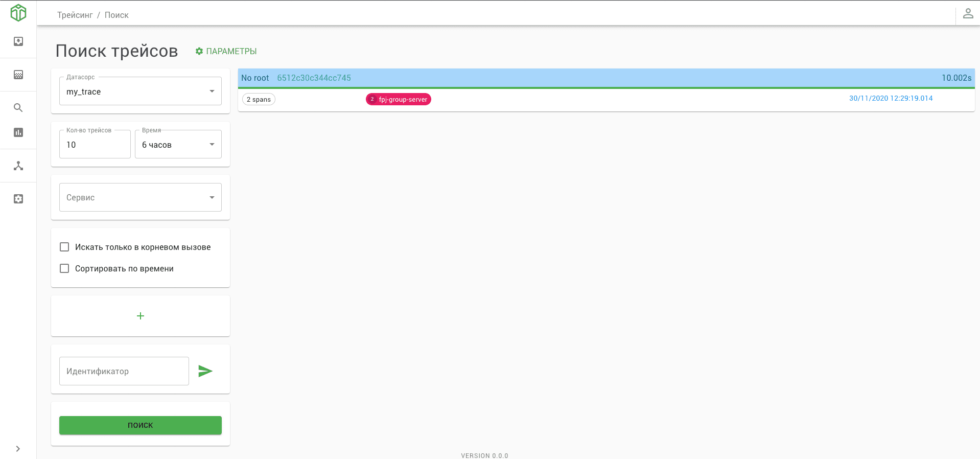This screenshot has height=459, width=980.
Task: Click the green ПОИСК button
Action: click(x=140, y=425)
